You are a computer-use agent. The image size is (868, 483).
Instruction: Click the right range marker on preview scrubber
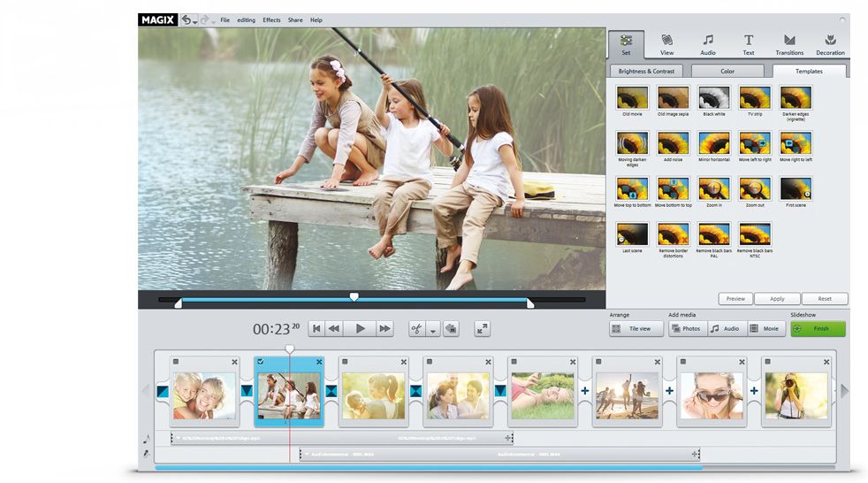(530, 303)
